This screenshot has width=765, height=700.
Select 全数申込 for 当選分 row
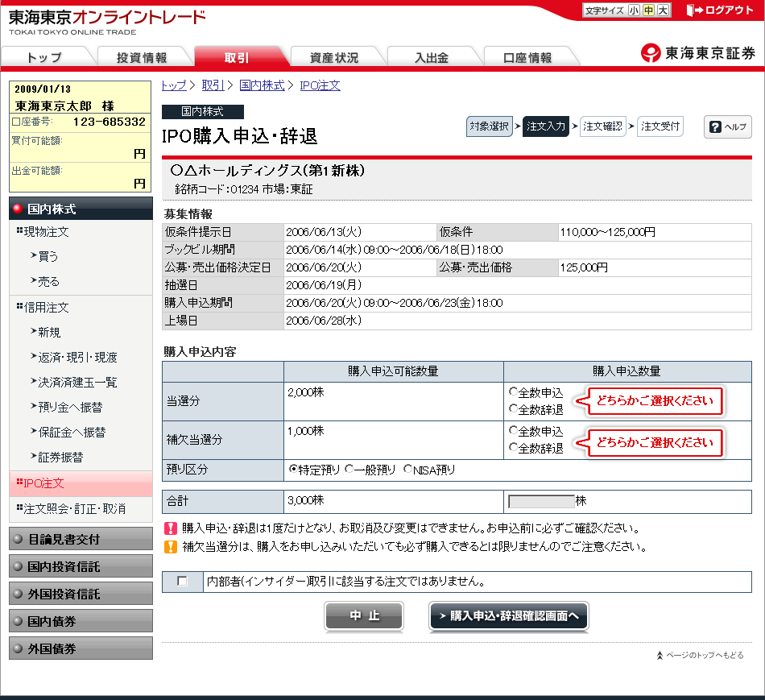[x=513, y=391]
